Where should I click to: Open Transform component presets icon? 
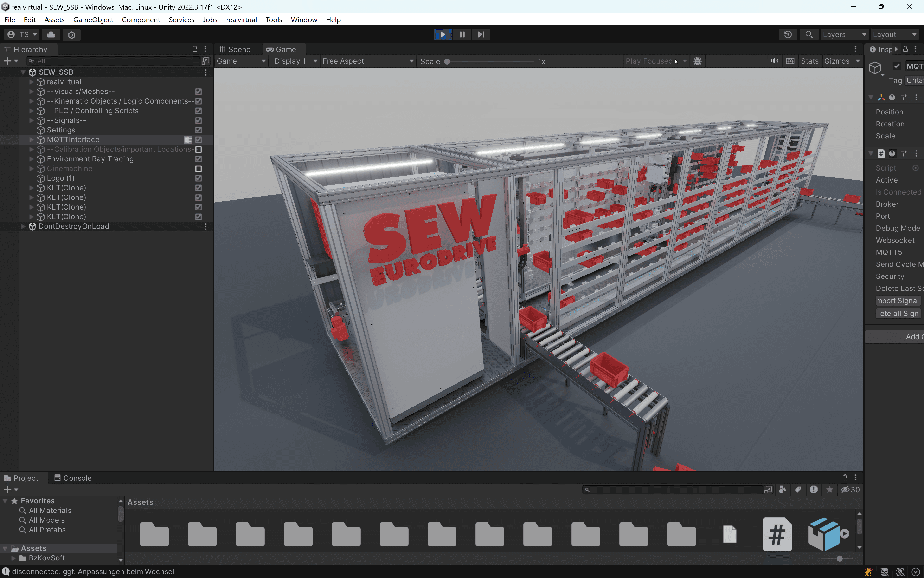pyautogui.click(x=904, y=98)
